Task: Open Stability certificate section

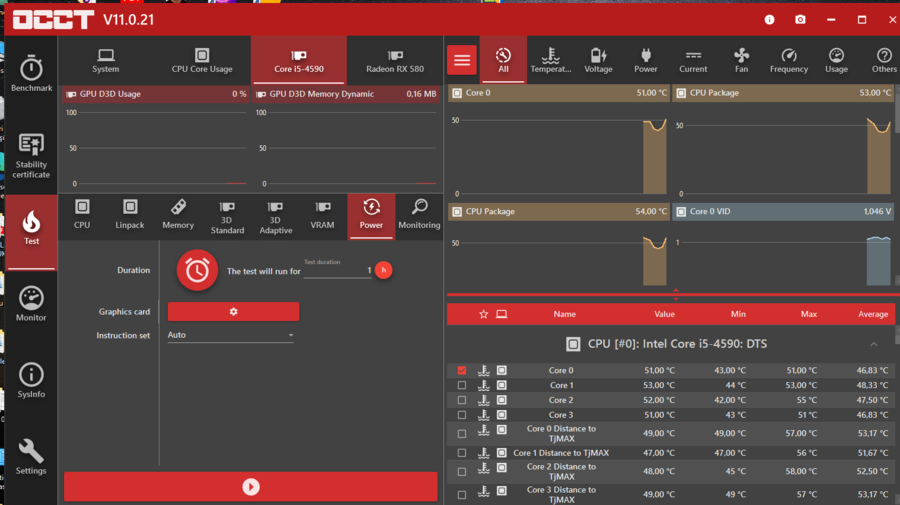Action: (31, 156)
